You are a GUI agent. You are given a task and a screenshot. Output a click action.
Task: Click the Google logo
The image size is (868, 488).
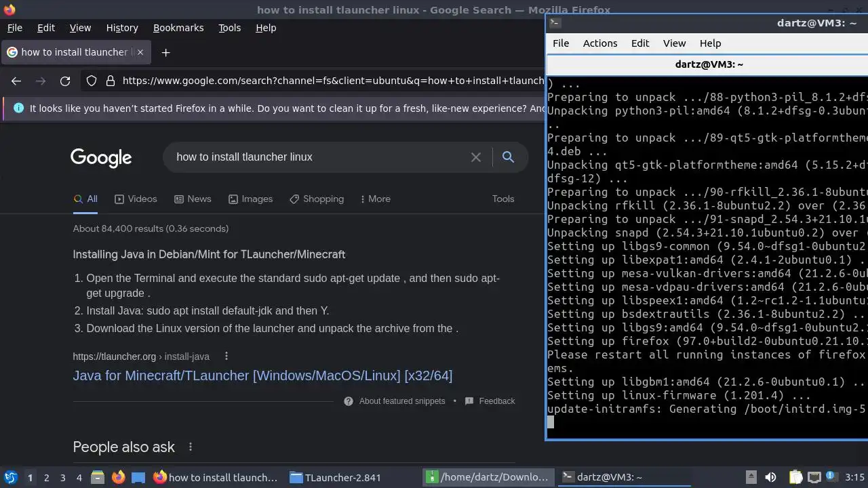coord(101,158)
